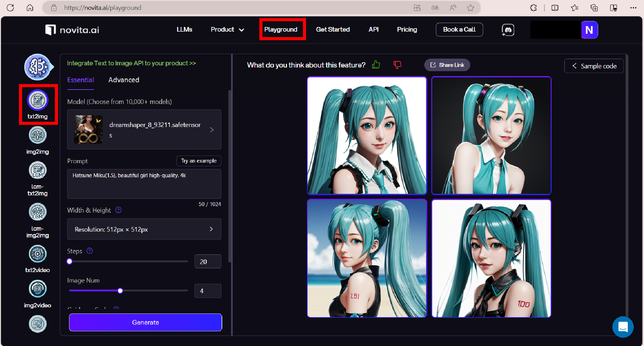The image size is (644, 346).
Task: Switch to the lcm-img2img tool
Action: 37,212
